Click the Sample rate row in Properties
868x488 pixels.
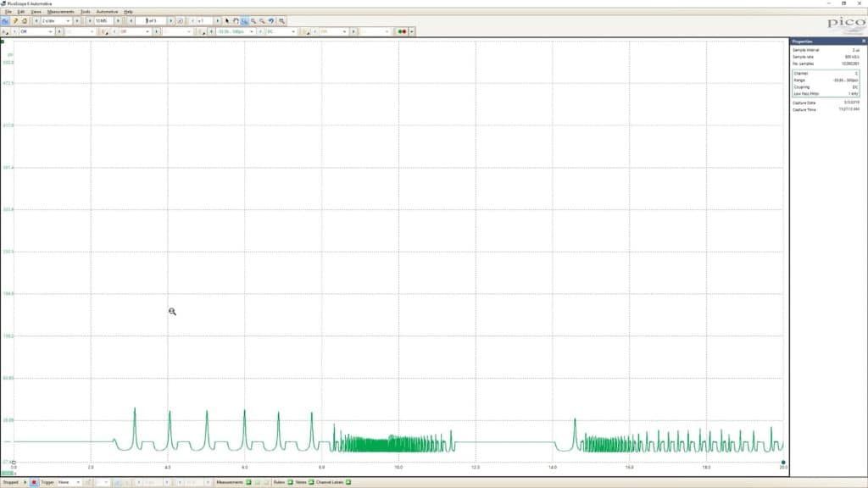pos(826,57)
